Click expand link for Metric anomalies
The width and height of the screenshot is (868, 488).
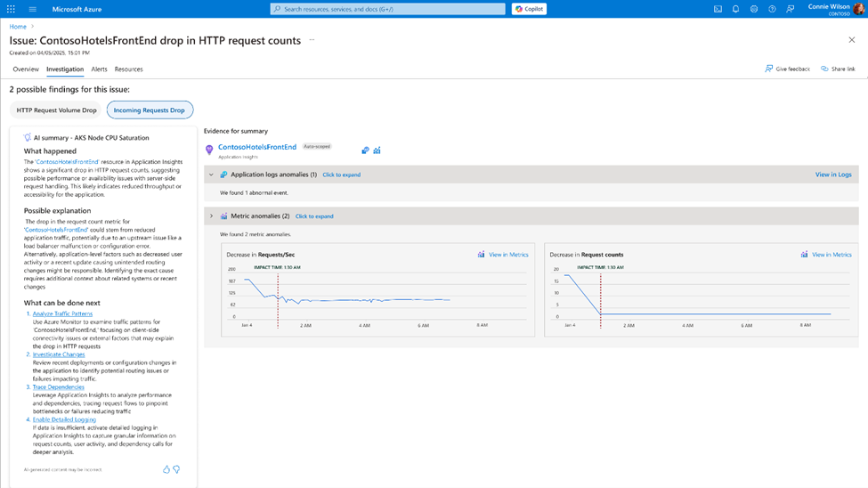pyautogui.click(x=314, y=216)
